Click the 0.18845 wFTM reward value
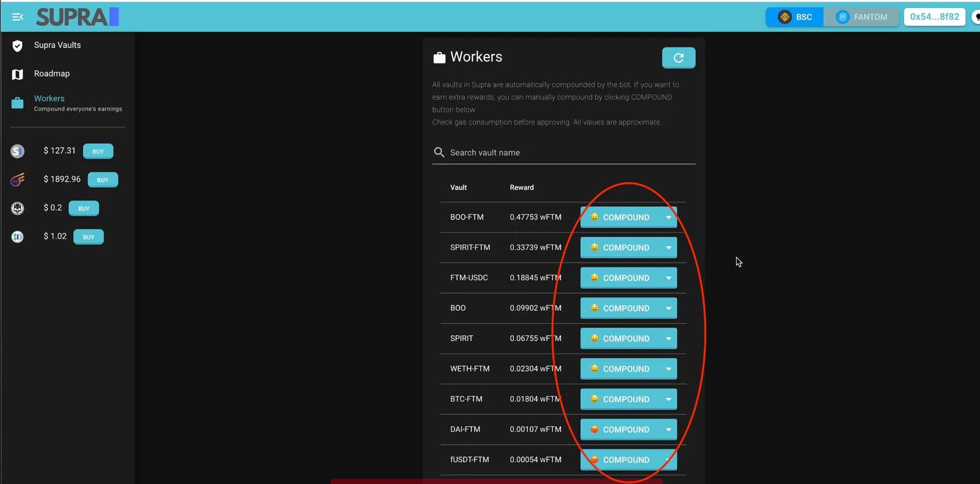The image size is (980, 484). point(536,278)
